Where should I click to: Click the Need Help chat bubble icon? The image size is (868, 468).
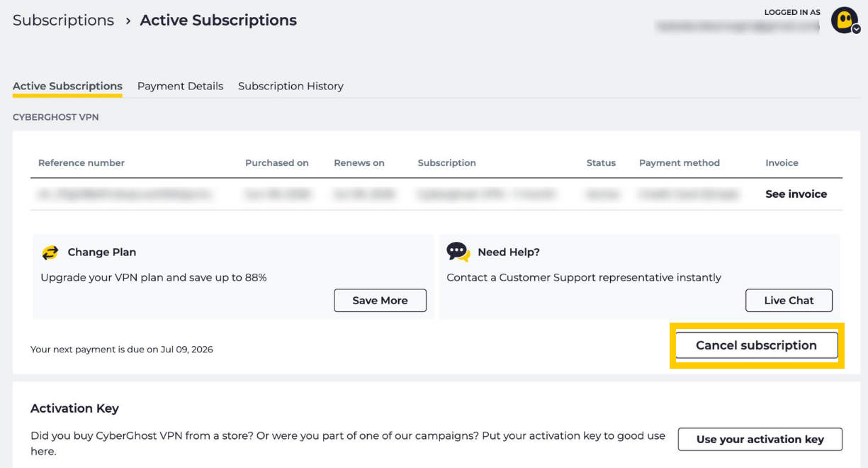tap(458, 252)
